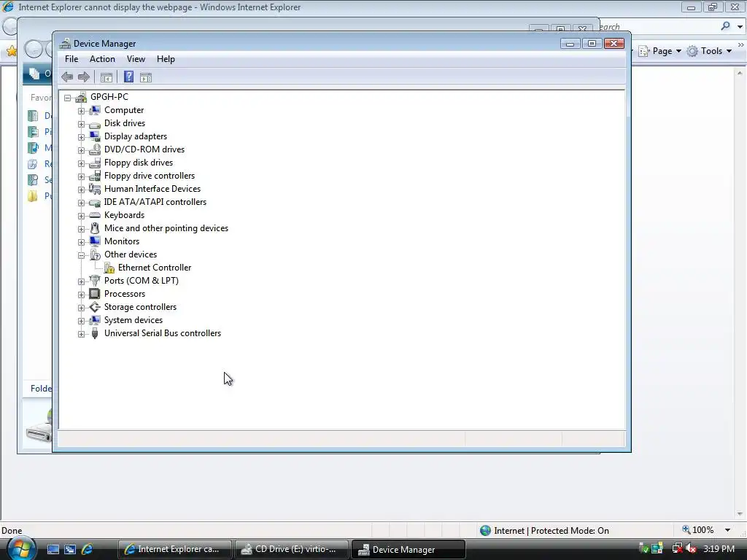
Task: Click the Forward arrow in Device Manager toolbar
Action: coord(84,77)
